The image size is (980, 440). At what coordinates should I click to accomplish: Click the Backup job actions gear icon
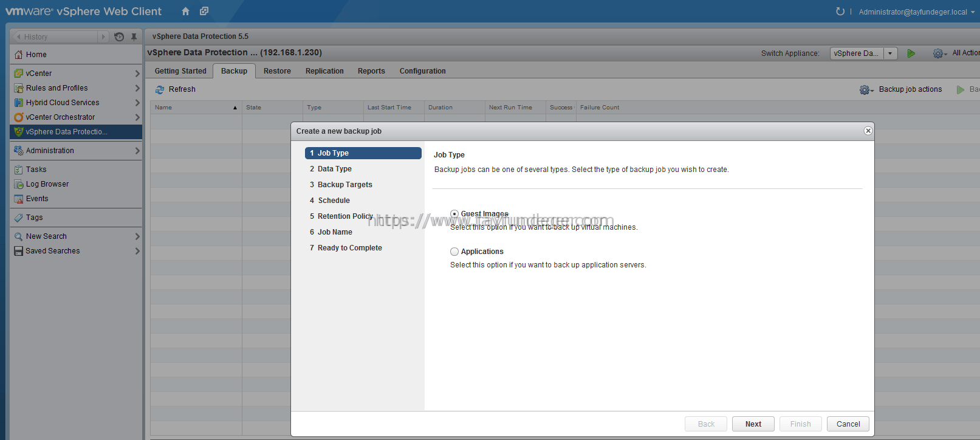866,90
